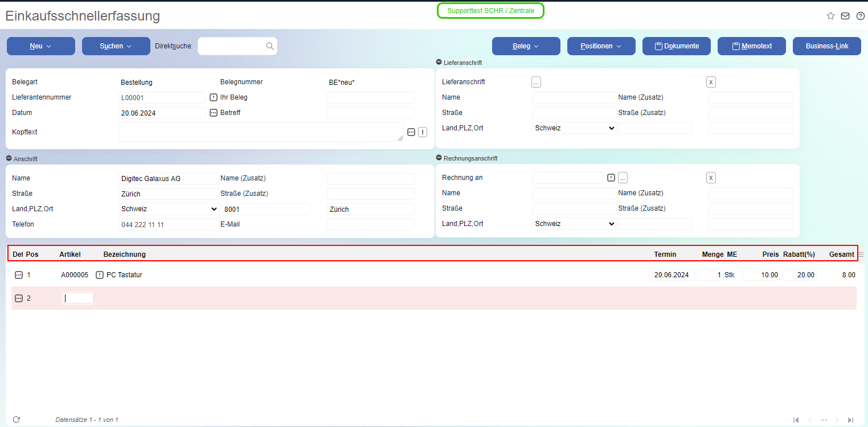Click into the Kopftext text area
Screen dimensions: 868x427
click(261, 132)
